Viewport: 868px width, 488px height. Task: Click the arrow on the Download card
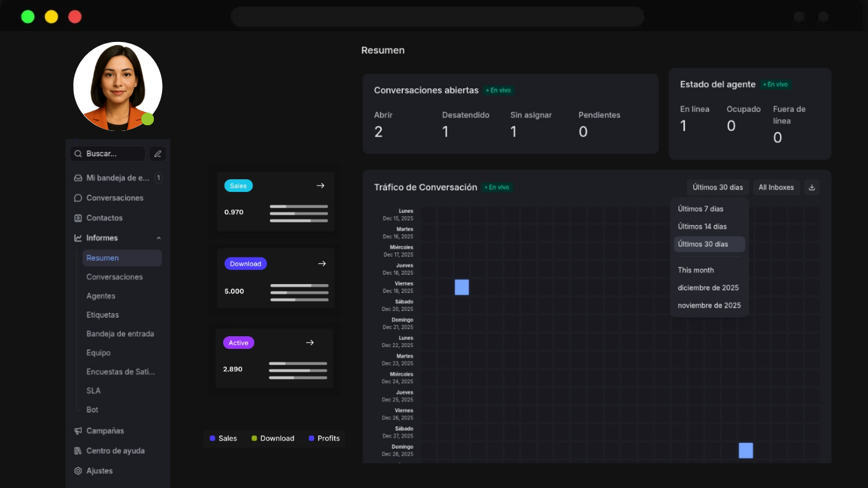[322, 264]
